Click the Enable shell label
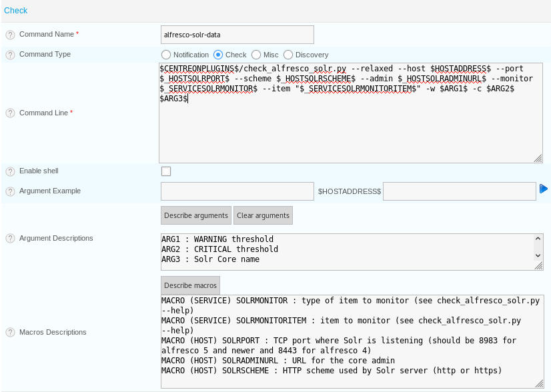 click(39, 171)
